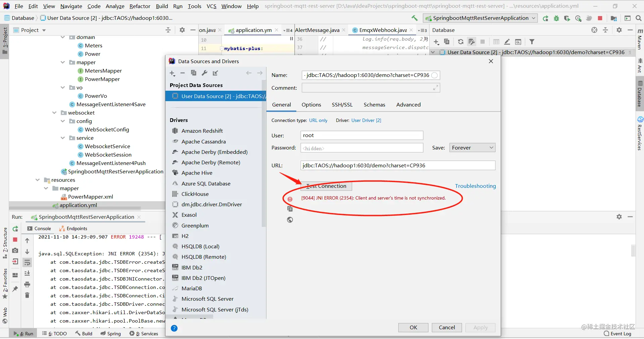This screenshot has height=339, width=644.
Task: Open the help question mark in the dialog
Action: tap(174, 328)
